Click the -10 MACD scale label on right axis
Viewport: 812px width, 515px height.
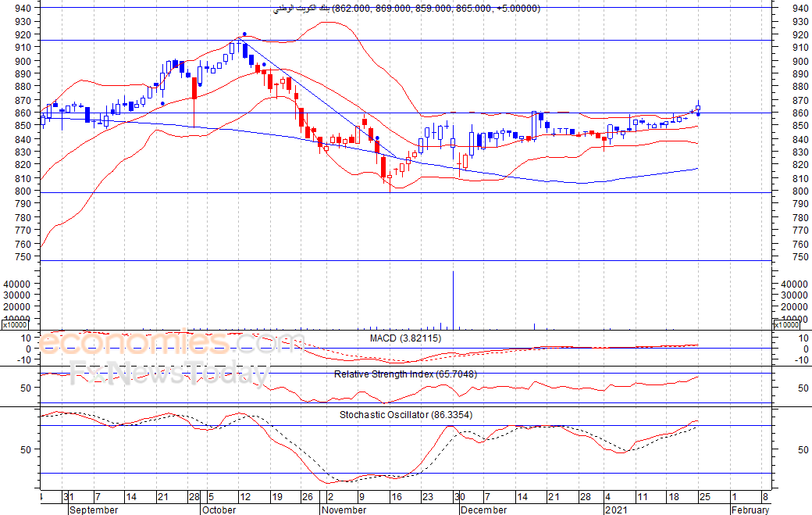(x=802, y=360)
